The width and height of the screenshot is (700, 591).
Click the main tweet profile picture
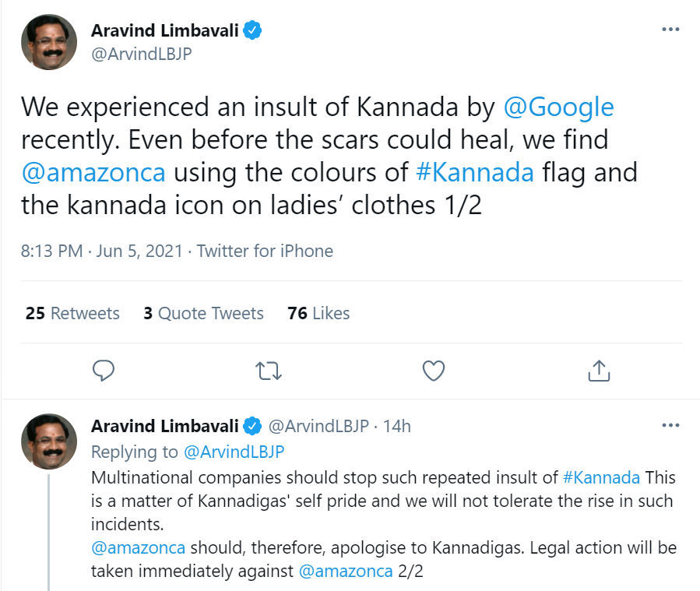[x=48, y=43]
